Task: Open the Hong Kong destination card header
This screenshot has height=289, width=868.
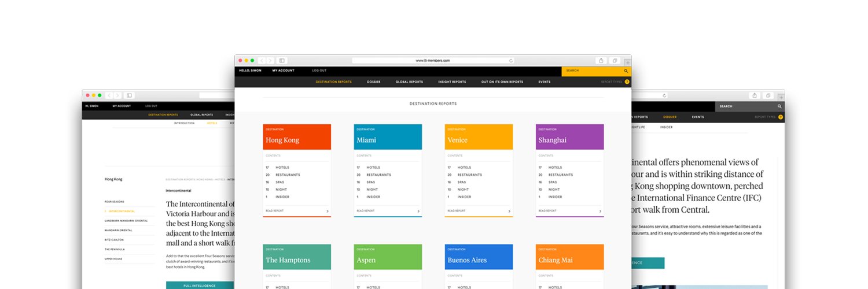Action: (297, 137)
